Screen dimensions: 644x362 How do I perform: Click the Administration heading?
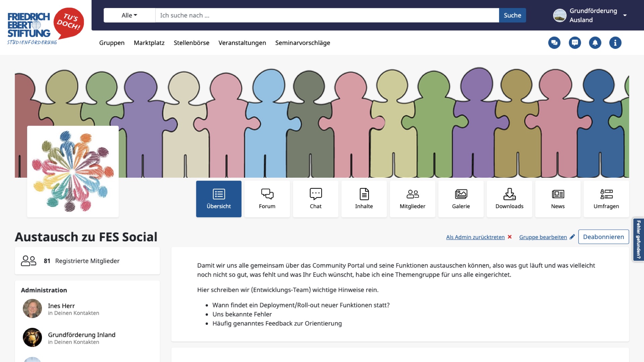pyautogui.click(x=44, y=290)
